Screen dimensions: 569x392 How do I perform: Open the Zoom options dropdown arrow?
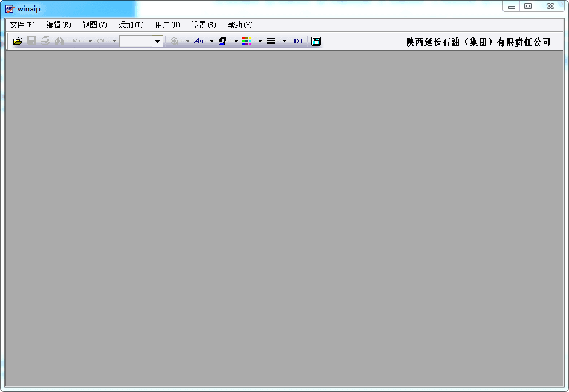[x=187, y=41]
